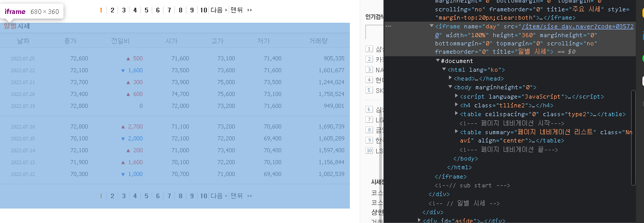Click the 시가 column header
This screenshot has height=223, width=644.
pos(171,41)
